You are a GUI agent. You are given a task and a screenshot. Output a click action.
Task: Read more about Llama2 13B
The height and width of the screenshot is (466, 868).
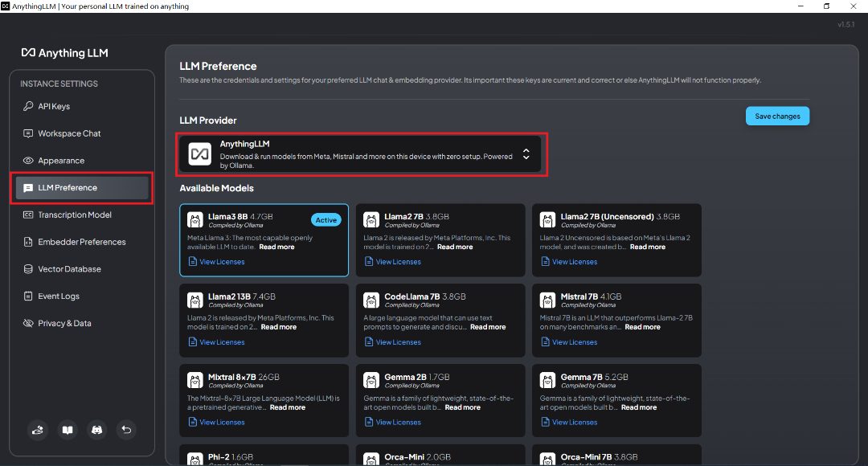(x=278, y=327)
